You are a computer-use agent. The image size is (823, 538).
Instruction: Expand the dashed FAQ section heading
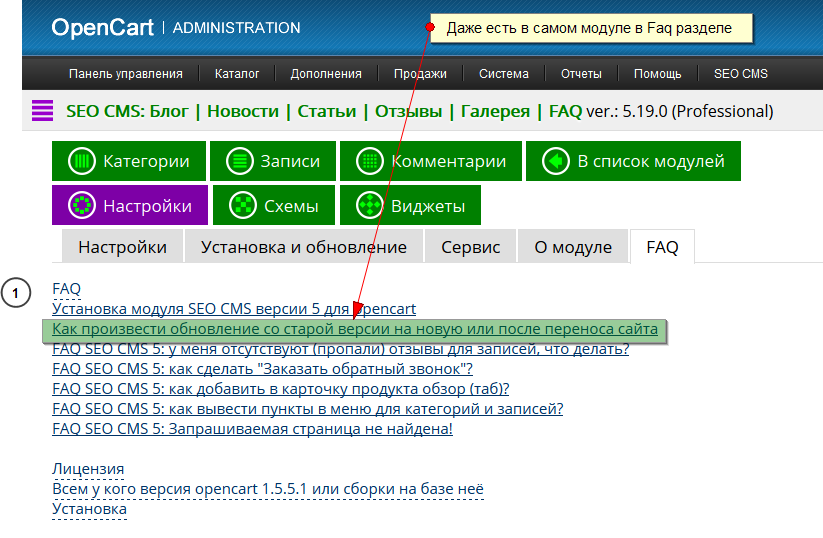pyautogui.click(x=66, y=289)
